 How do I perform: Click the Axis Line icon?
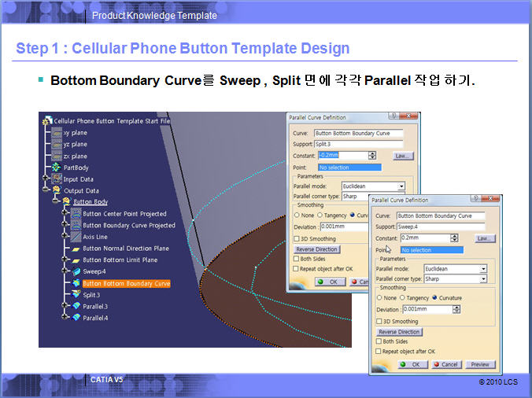[76, 237]
